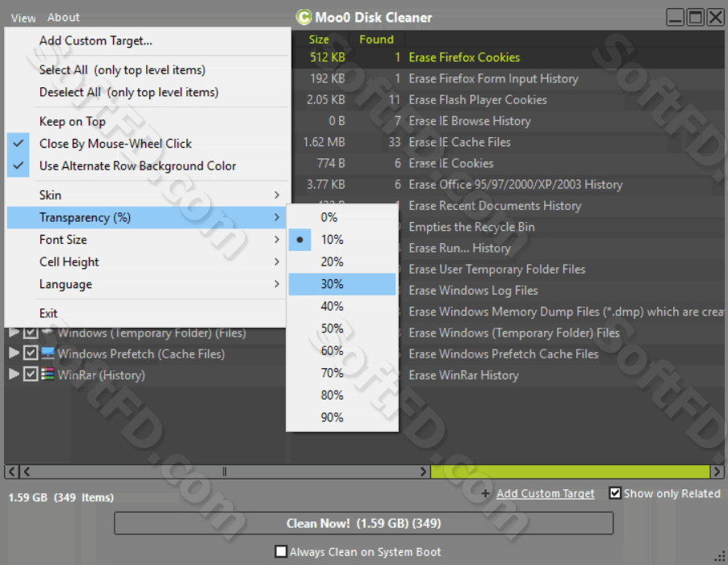The width and height of the screenshot is (728, 565).
Task: Open the Font Size submenu
Action: [x=147, y=240]
